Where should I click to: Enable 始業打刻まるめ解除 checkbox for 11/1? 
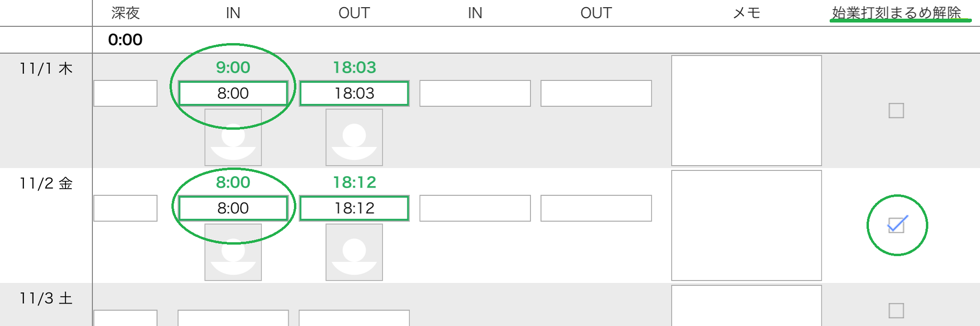coord(896,111)
